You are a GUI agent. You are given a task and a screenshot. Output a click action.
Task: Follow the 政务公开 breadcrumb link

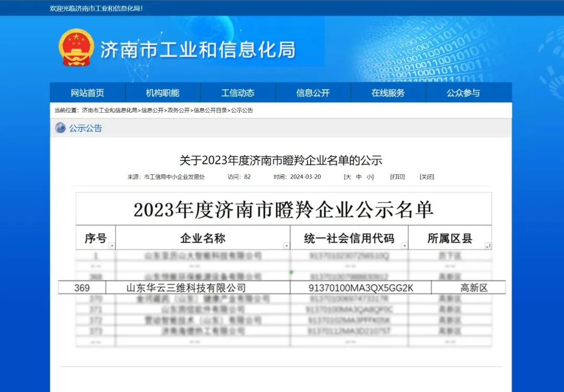point(179,111)
